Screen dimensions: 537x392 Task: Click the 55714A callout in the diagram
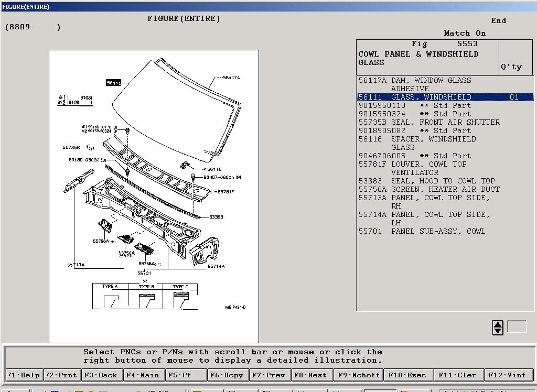(x=216, y=266)
